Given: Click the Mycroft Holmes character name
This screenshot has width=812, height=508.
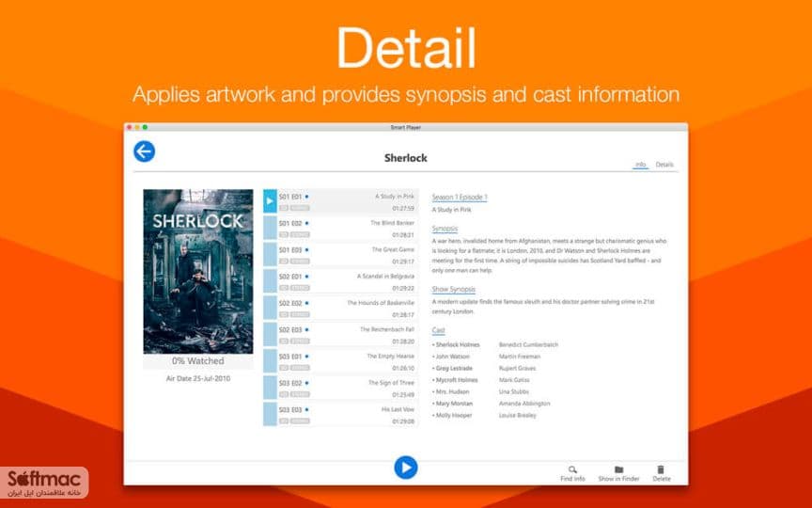Looking at the screenshot, I should click(x=456, y=380).
